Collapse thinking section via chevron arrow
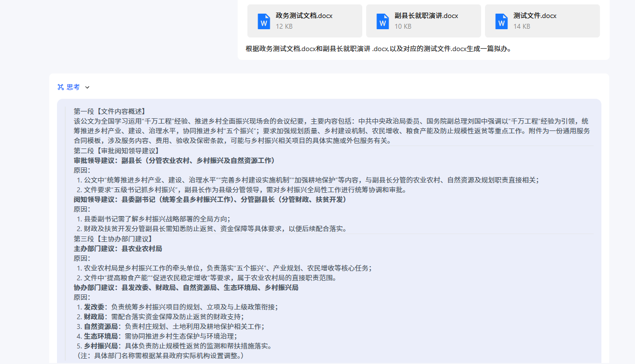This screenshot has height=364, width=635. click(87, 87)
